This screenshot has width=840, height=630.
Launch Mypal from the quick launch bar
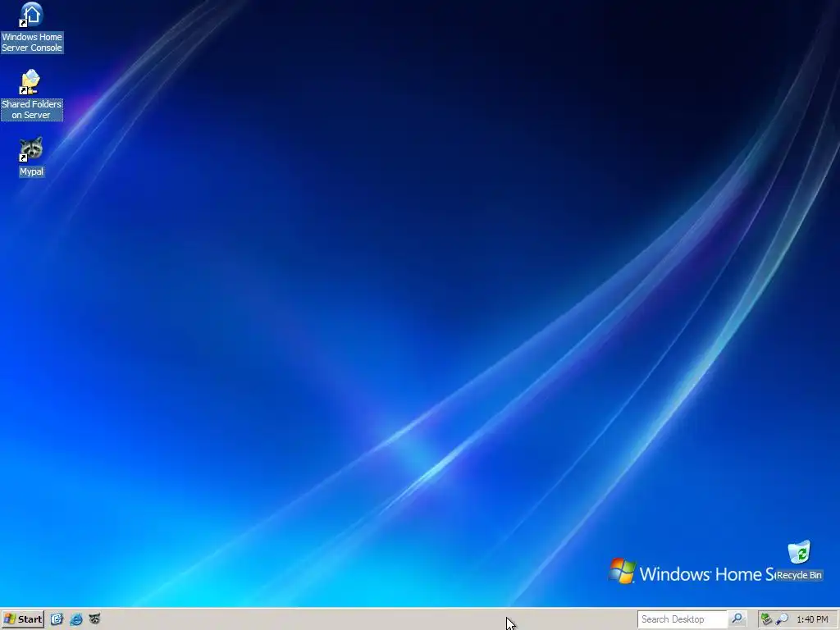pos(95,619)
